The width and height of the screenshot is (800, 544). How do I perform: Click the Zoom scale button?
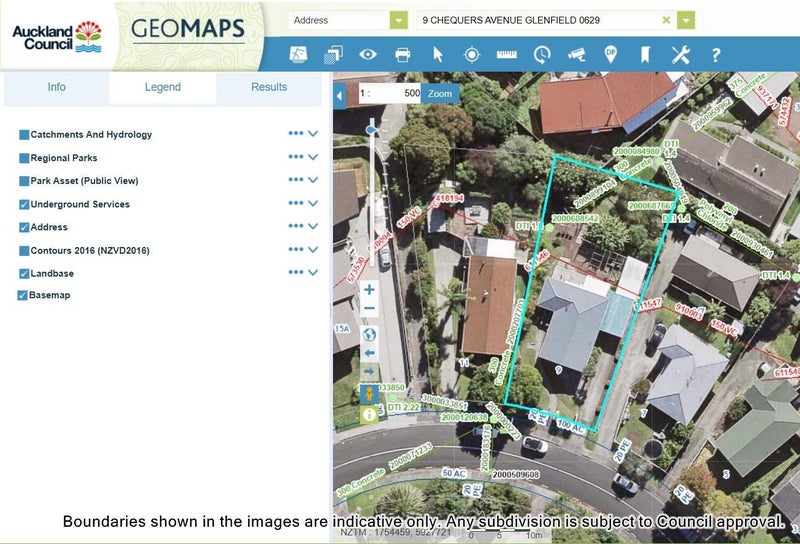[x=440, y=93]
